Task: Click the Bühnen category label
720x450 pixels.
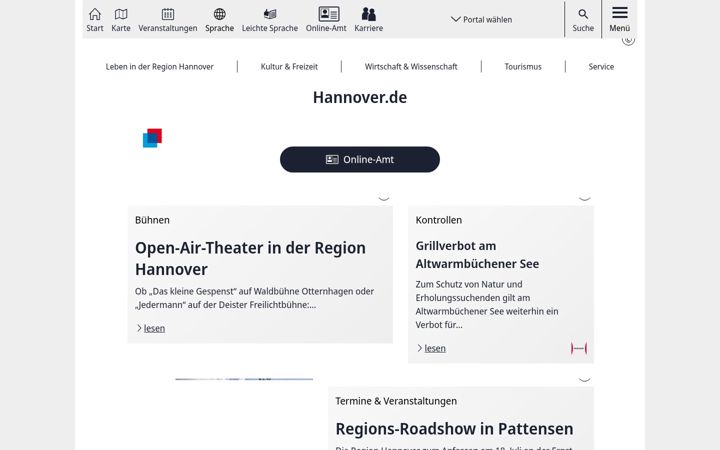Action: point(152,220)
